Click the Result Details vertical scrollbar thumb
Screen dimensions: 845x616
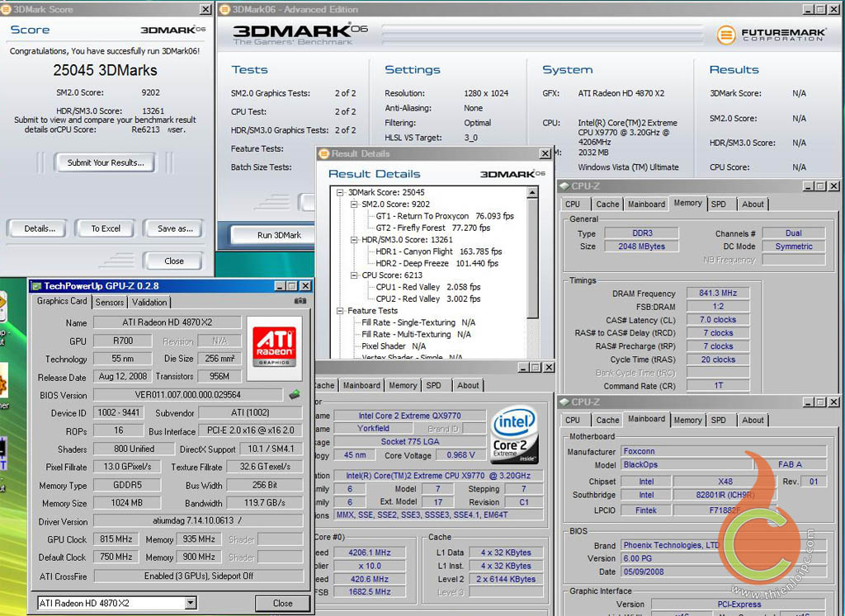click(x=532, y=258)
